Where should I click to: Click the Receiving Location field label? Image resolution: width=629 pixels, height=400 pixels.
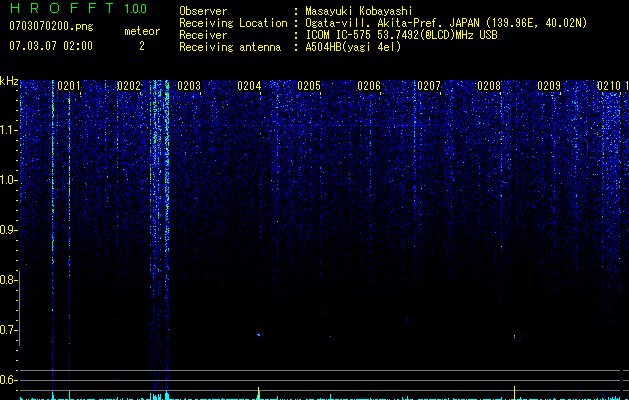tap(233, 23)
